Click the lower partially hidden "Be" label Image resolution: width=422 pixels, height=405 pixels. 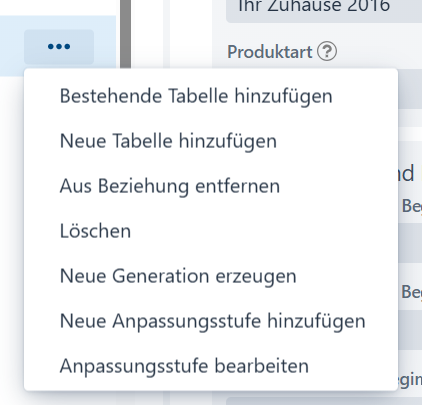pyautogui.click(x=412, y=292)
